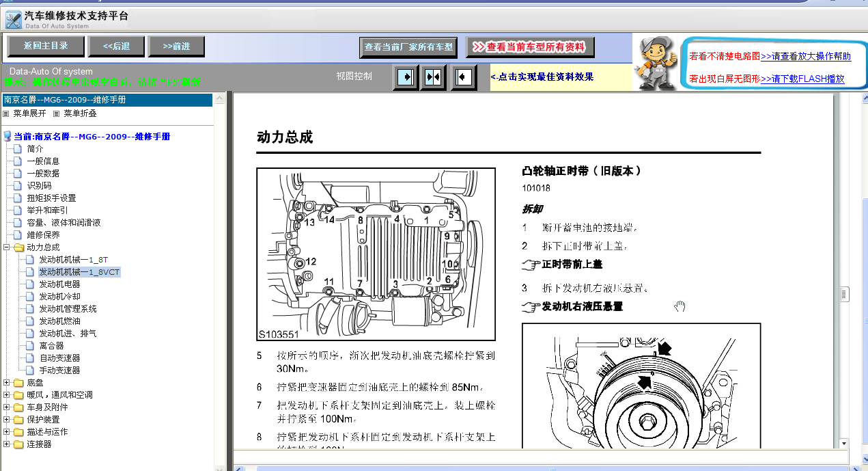Click crankshaft pulley timing diagram

[642, 386]
